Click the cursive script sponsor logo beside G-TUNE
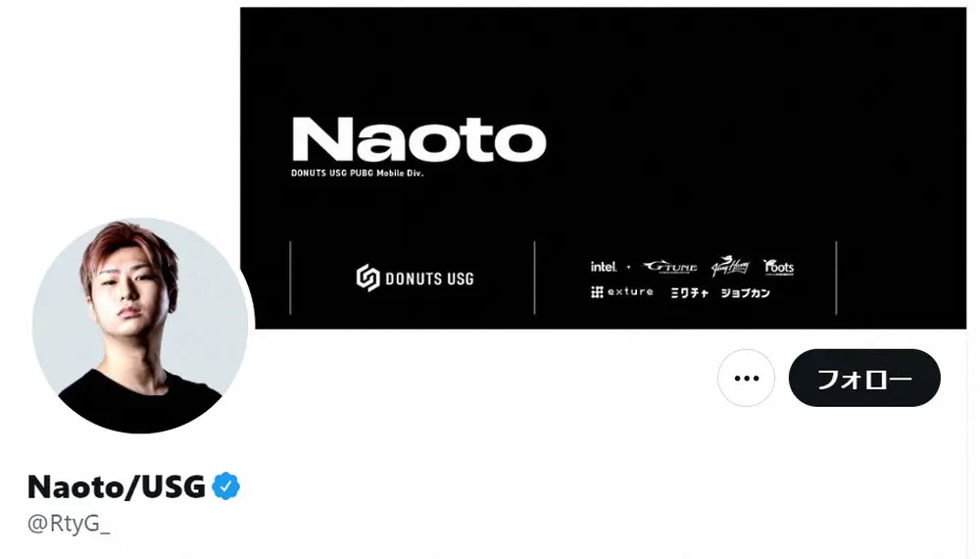Screen dimensions: 980x559 click(x=730, y=267)
